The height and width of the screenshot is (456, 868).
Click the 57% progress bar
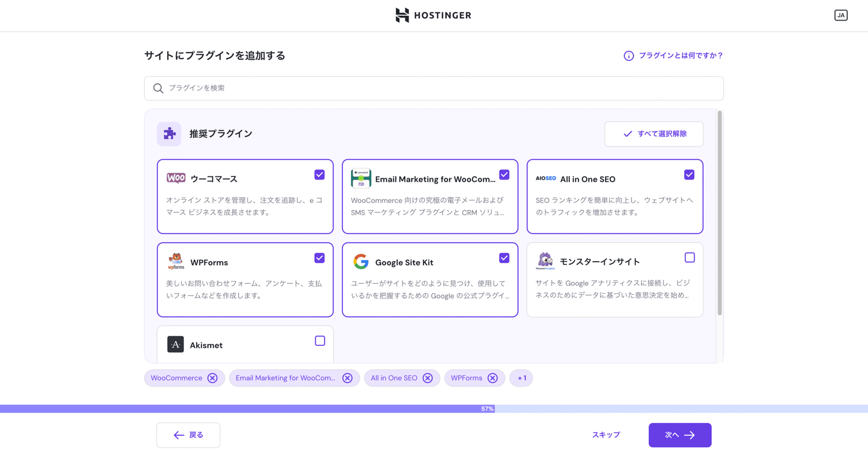pos(434,409)
